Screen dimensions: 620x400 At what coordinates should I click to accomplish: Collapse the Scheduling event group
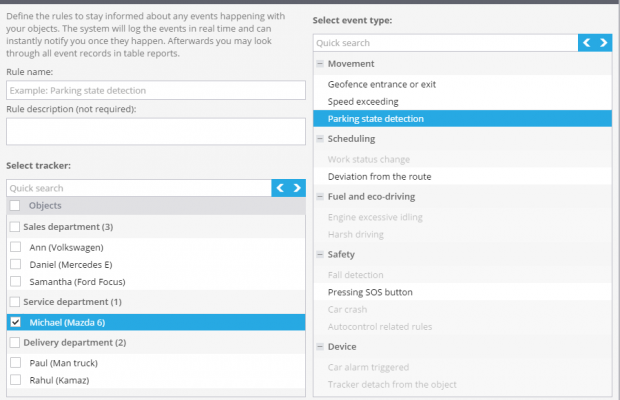[320, 139]
